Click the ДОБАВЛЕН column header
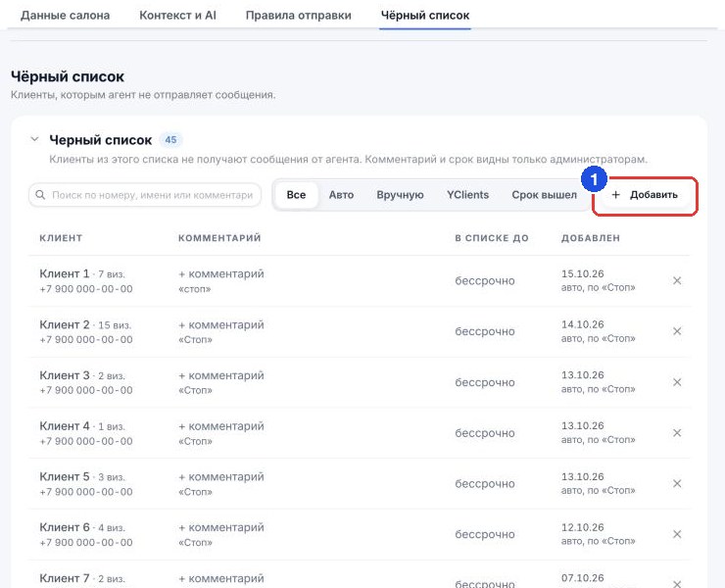The image size is (725, 588). pos(591,238)
